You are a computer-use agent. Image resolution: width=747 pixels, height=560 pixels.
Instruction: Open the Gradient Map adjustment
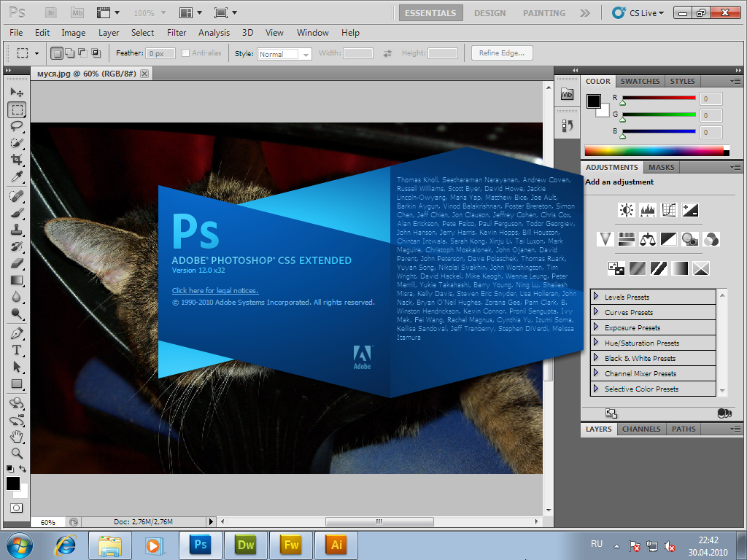coord(678,268)
